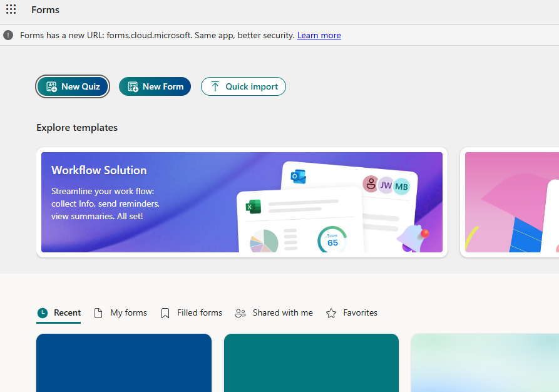559x392 pixels.
Task: Create a New Form
Action: [155, 86]
